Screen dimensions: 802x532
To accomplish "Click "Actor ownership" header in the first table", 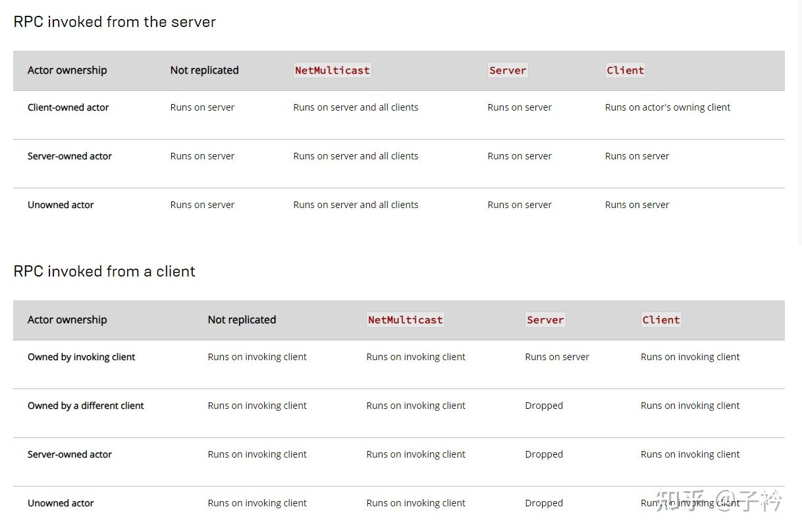I will coord(67,70).
